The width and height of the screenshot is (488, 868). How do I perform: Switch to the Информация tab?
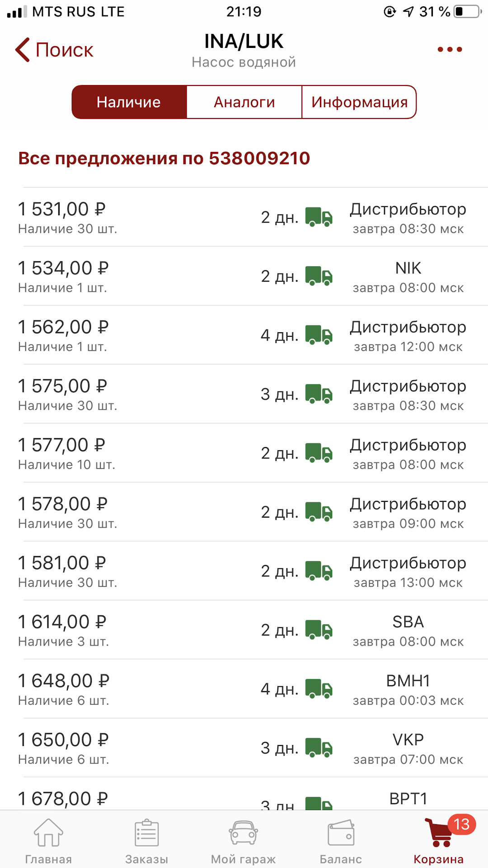coord(359,102)
